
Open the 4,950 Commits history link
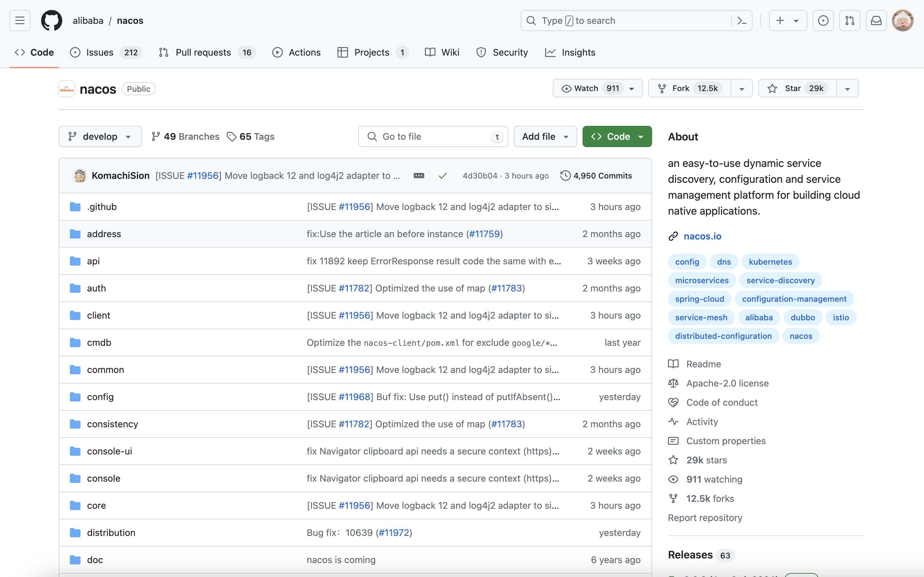point(596,176)
